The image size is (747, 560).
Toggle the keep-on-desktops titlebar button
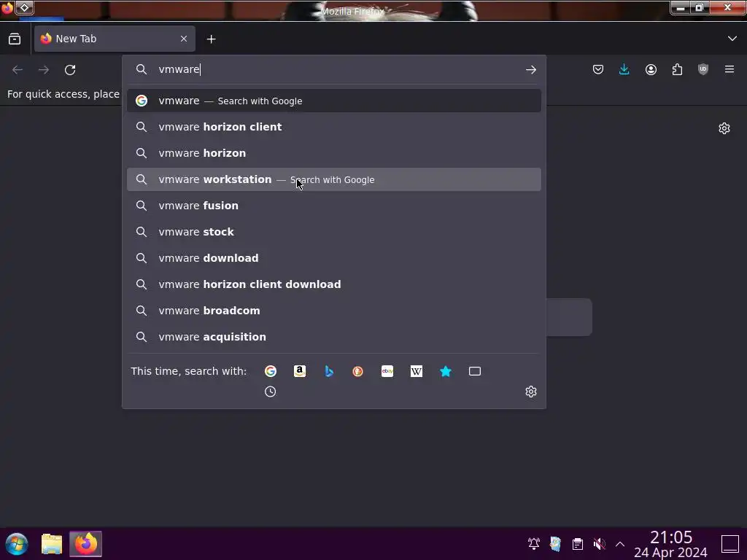[24, 7]
